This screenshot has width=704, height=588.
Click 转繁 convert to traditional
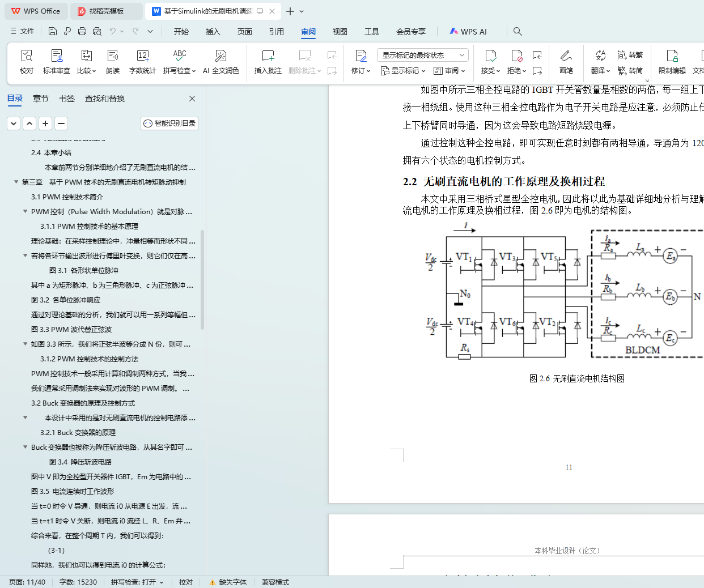[x=630, y=55]
